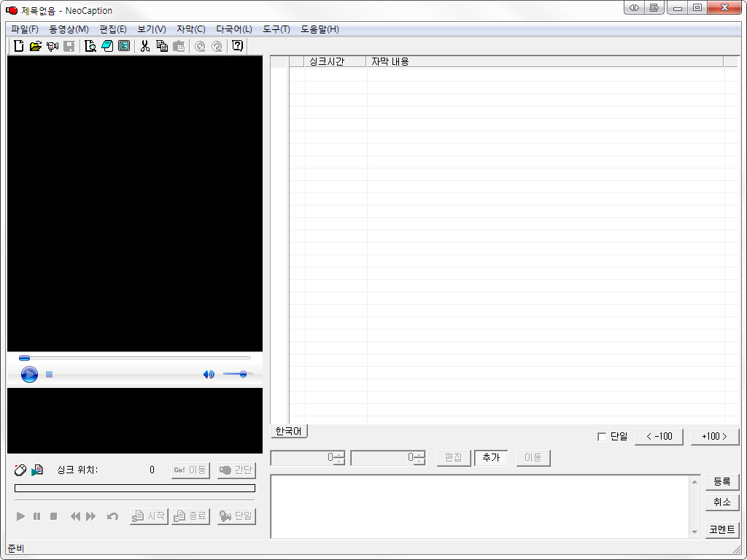Screen dimensions: 747x560
Task: Click the text area scroll down arrow
Action: (x=694, y=532)
